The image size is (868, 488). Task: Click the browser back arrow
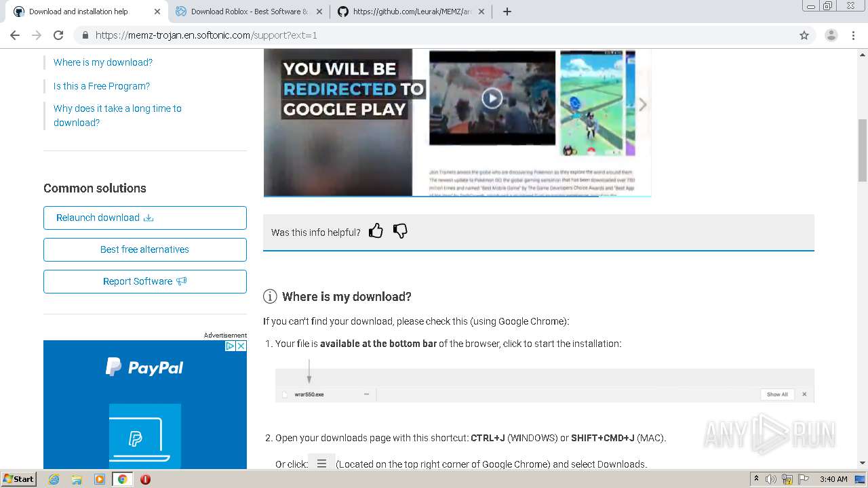pyautogui.click(x=15, y=35)
